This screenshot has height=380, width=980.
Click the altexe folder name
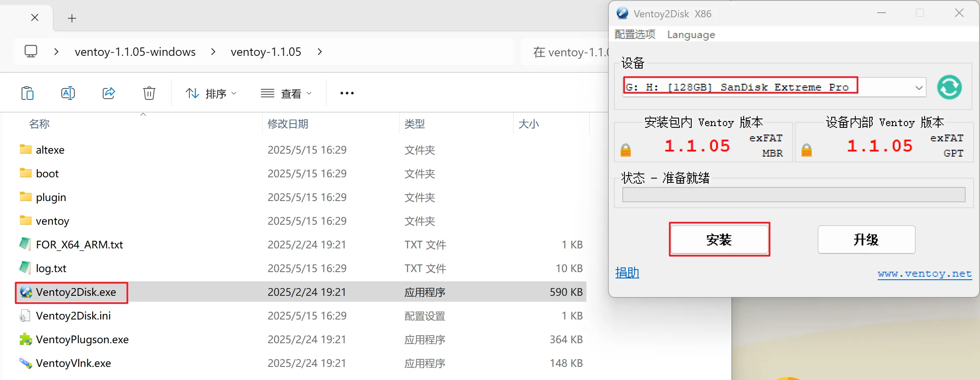tap(50, 150)
